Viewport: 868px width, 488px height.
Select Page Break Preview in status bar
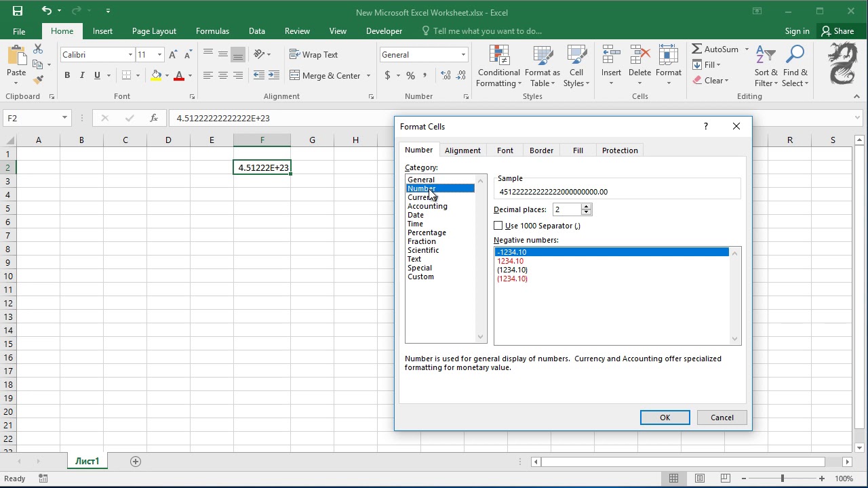[x=726, y=479]
